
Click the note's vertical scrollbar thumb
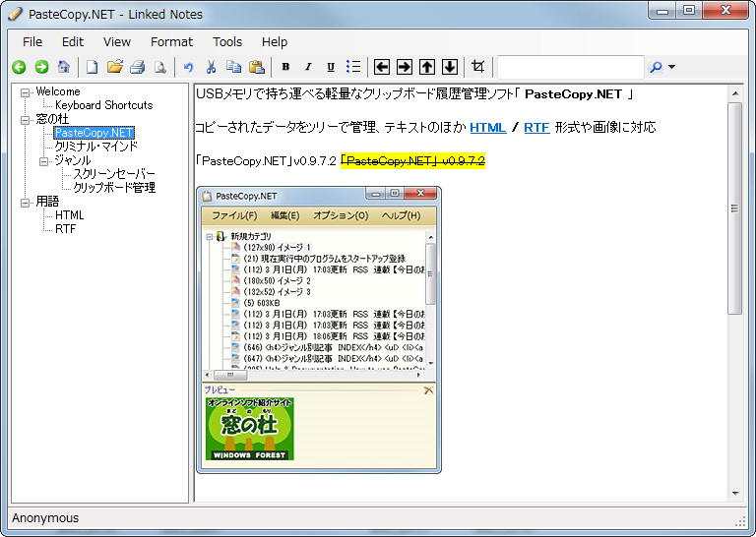pos(734,209)
